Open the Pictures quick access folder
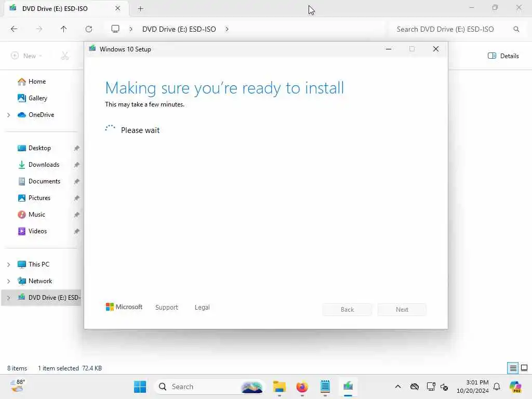This screenshot has width=532, height=399. coord(39,198)
